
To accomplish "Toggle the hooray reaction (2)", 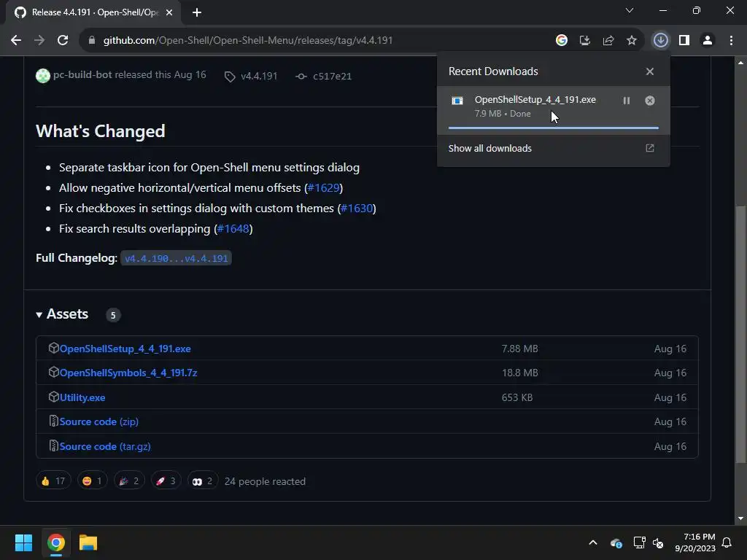I will [129, 481].
